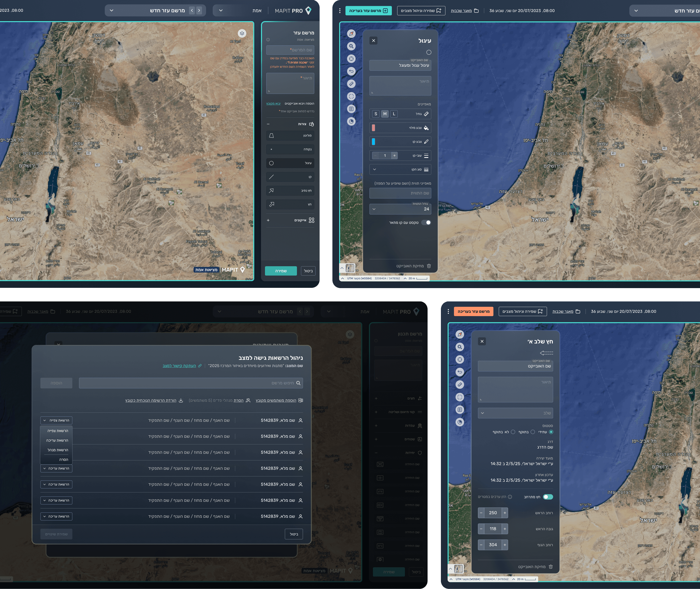Click the ruler measure tool beside the עיגול panel
This screenshot has width=700, height=589.
click(351, 84)
